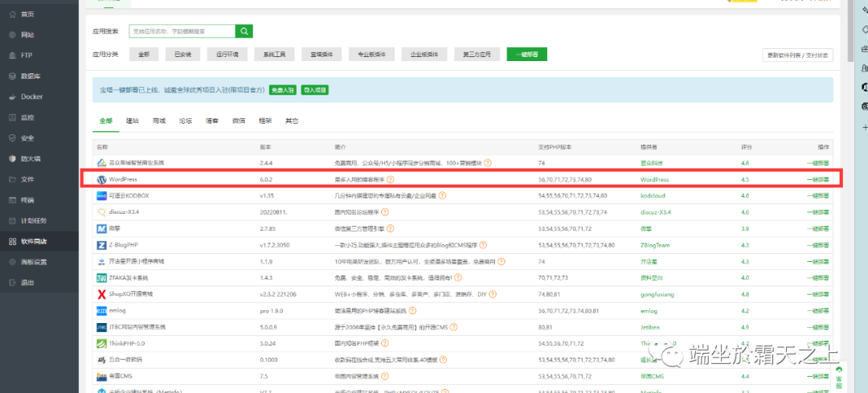Click 一键部署 link in the emlog row
Image resolution: width=868 pixels, height=393 pixels.
point(817,310)
